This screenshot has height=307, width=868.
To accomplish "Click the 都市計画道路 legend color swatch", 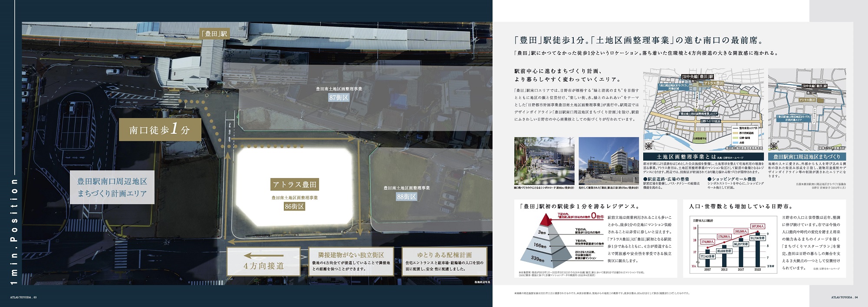I will pos(736,133).
